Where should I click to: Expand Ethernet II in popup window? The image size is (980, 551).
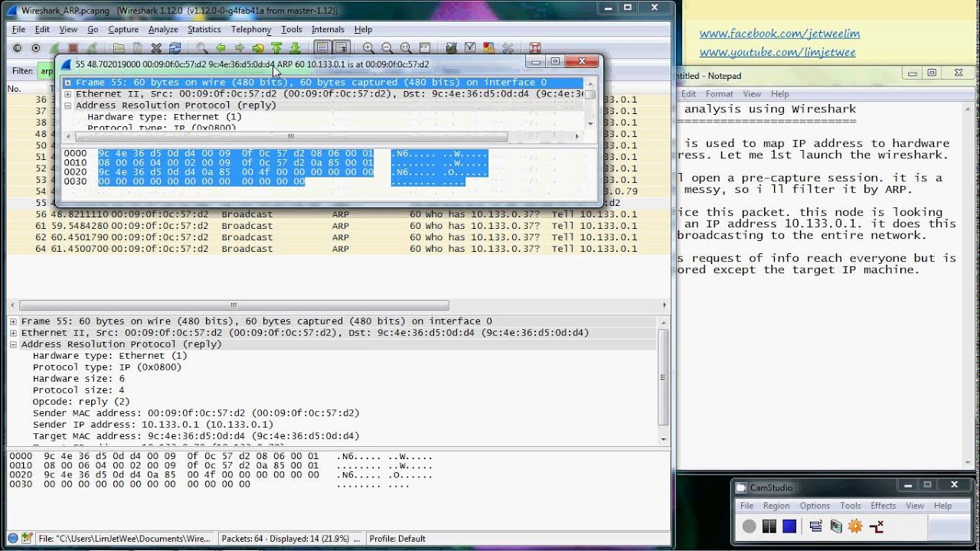68,94
